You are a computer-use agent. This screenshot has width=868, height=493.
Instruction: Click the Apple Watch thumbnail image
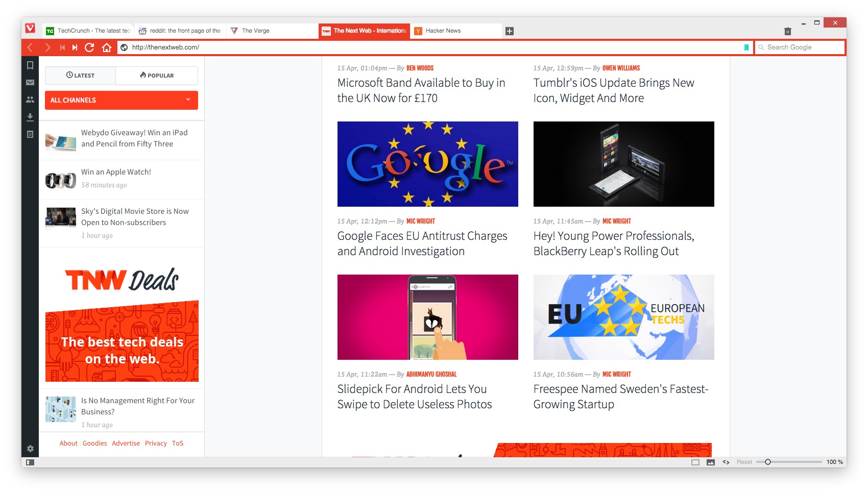pos(61,180)
